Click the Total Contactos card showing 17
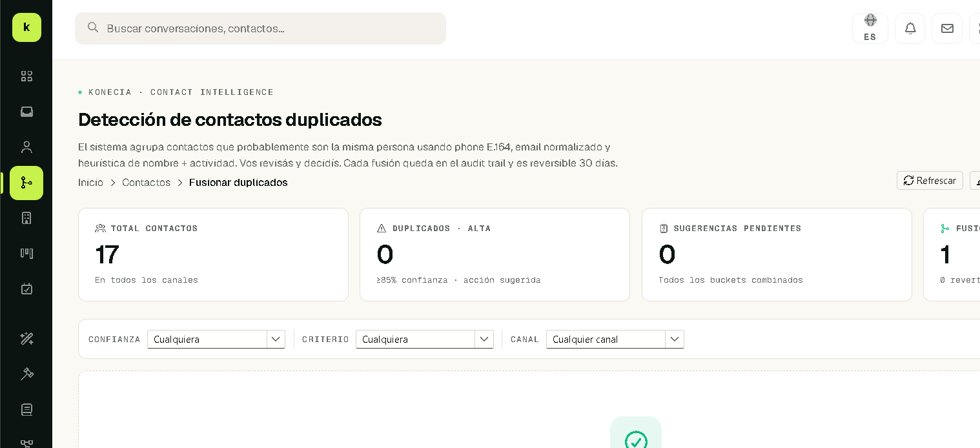The width and height of the screenshot is (980, 448). (x=213, y=254)
